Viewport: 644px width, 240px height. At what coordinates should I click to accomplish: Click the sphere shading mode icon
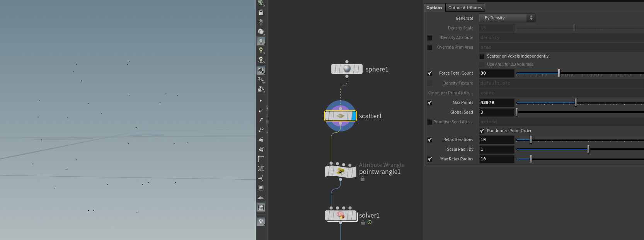(x=261, y=32)
